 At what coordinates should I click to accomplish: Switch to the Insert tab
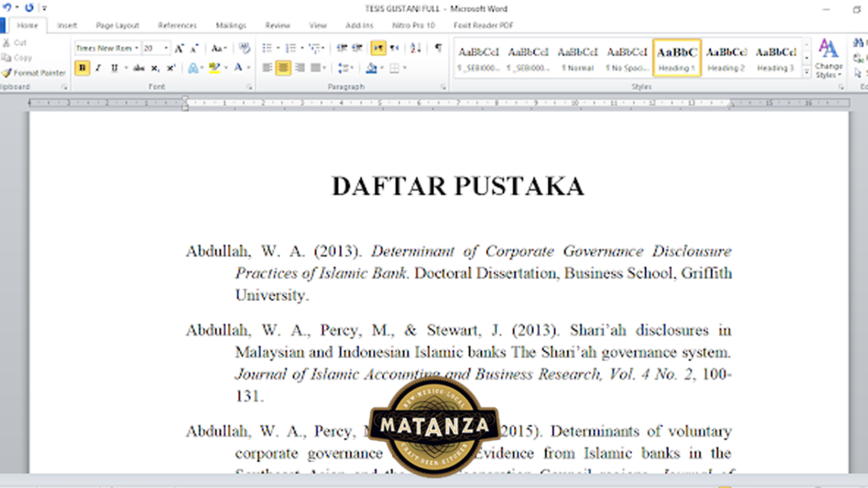tap(67, 26)
